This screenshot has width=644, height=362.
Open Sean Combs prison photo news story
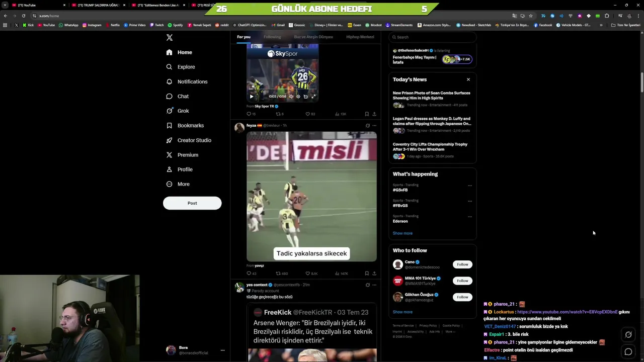point(432,99)
